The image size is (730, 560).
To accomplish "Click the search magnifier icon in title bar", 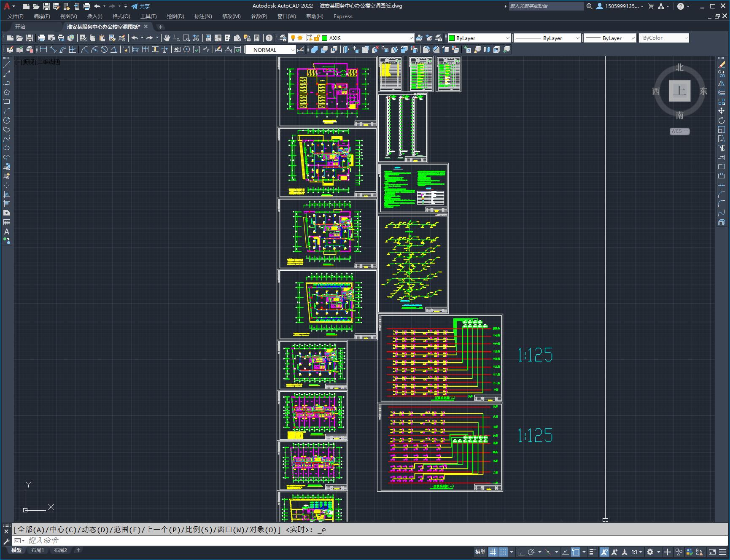I will click(x=589, y=6).
